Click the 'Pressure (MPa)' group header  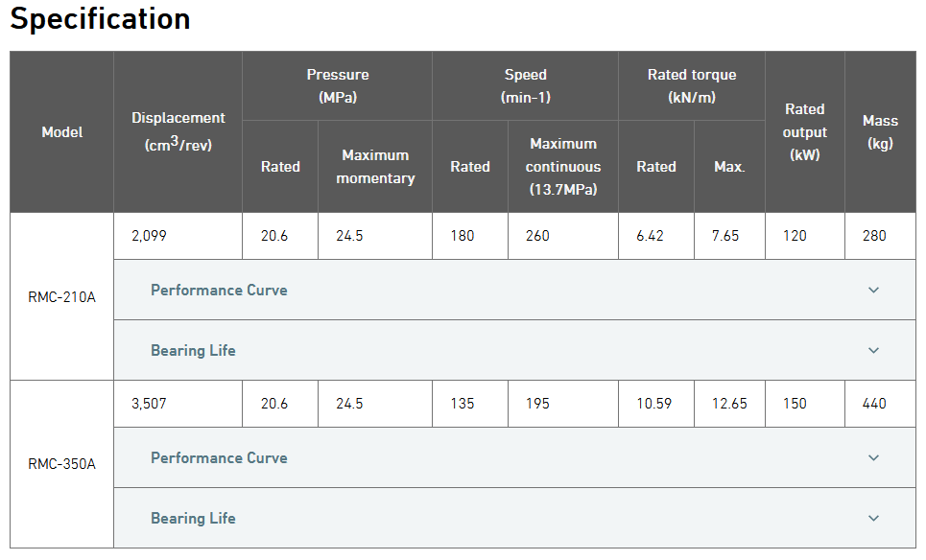click(x=338, y=85)
